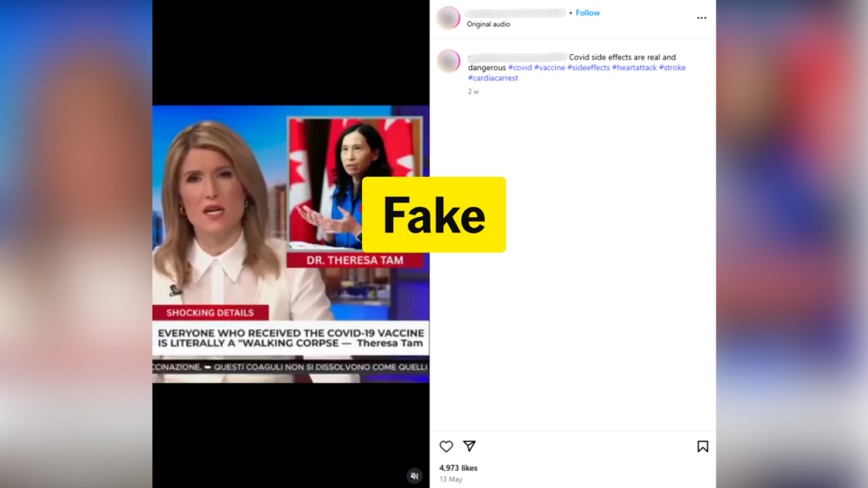Open the 13 May post date

pyautogui.click(x=451, y=480)
